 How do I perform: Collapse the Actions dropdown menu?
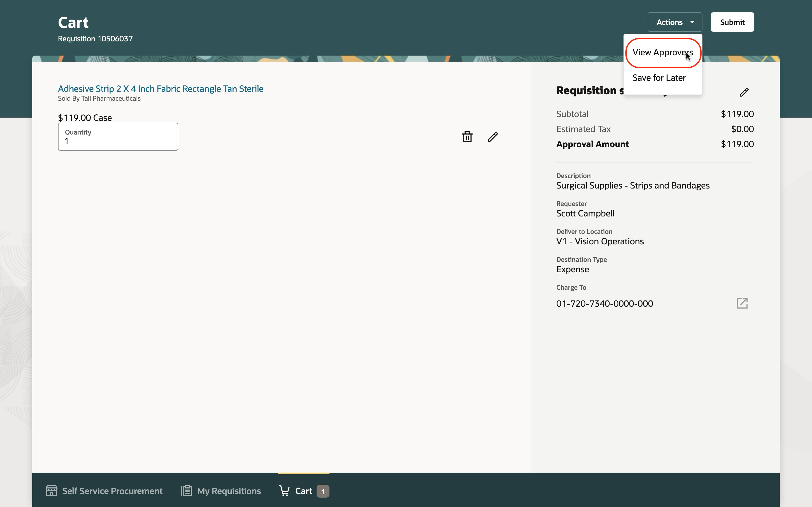(x=675, y=22)
